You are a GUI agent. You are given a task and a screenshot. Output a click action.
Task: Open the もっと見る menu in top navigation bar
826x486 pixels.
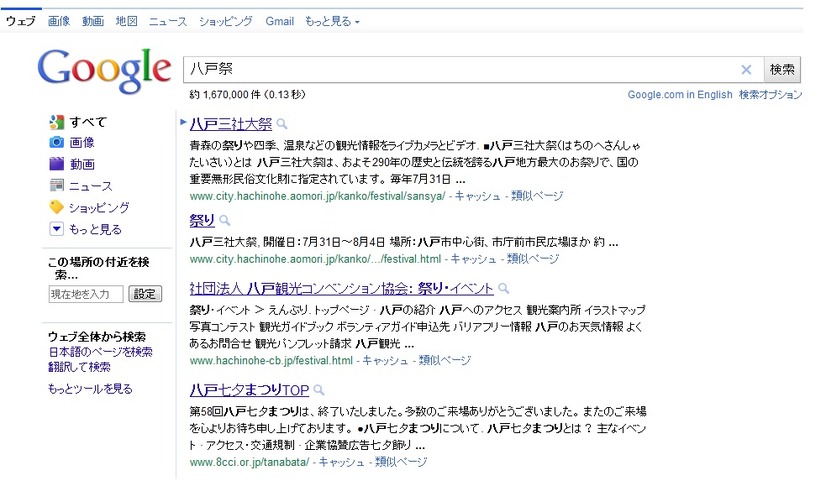pos(332,22)
